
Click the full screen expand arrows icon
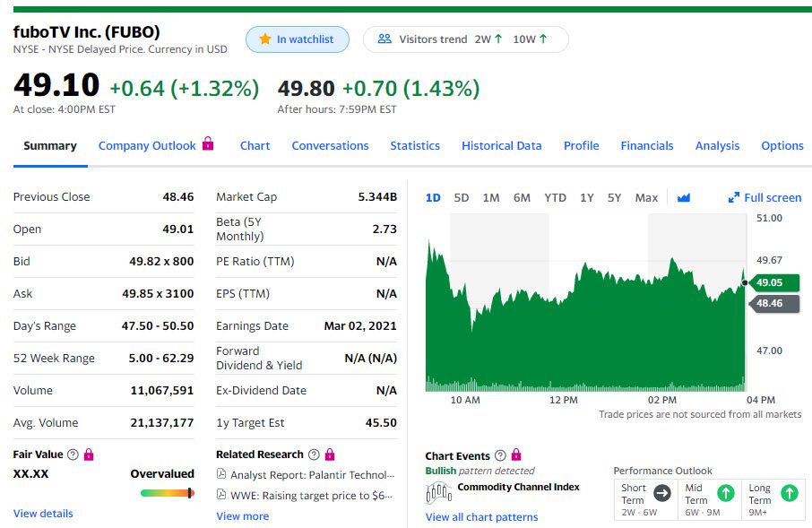coord(733,197)
